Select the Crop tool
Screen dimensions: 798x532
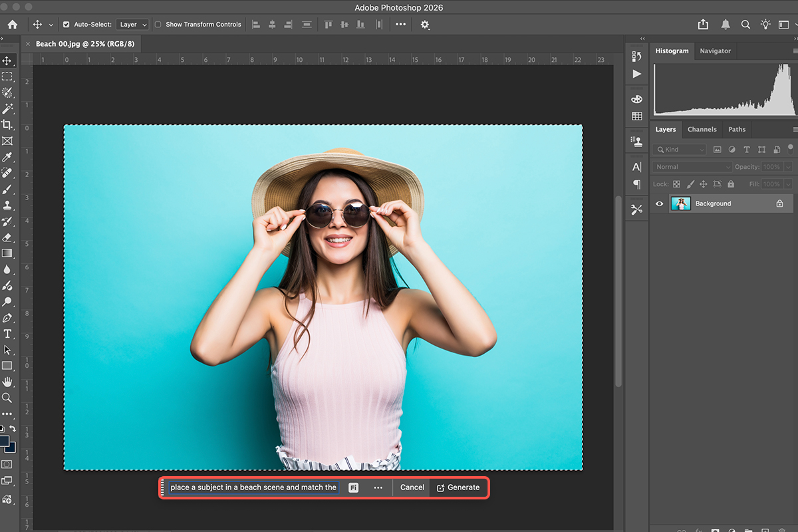[x=7, y=124]
